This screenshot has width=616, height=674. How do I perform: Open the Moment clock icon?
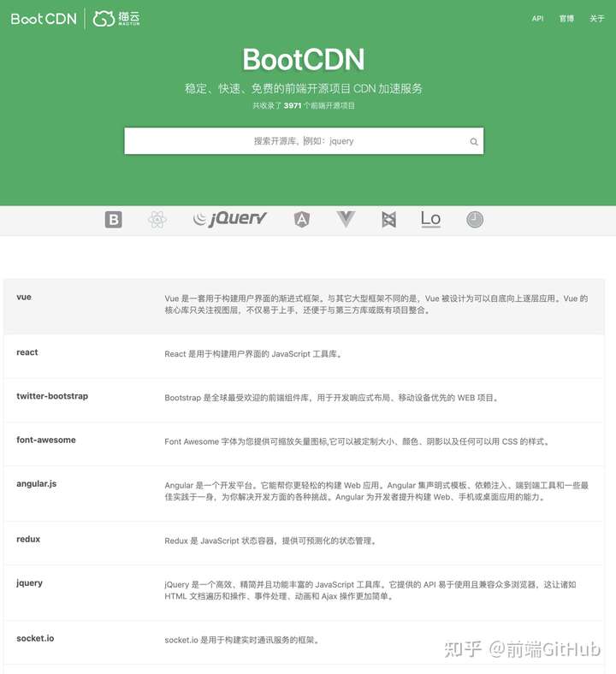[x=475, y=220]
